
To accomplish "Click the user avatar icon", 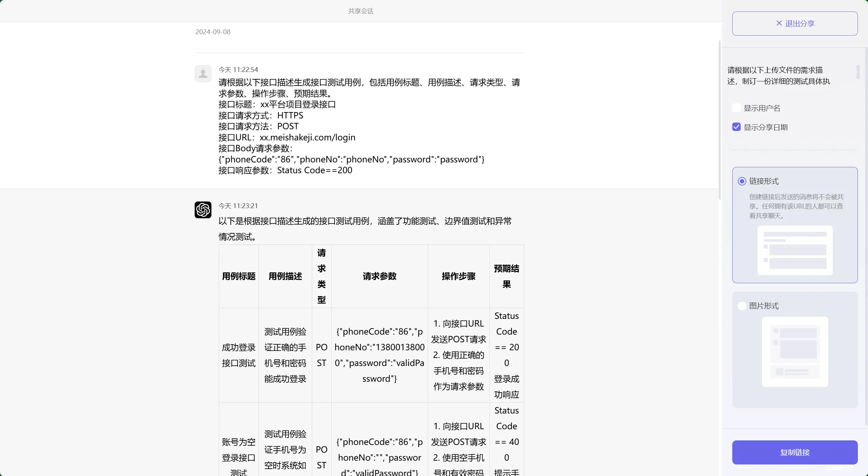I will [203, 74].
